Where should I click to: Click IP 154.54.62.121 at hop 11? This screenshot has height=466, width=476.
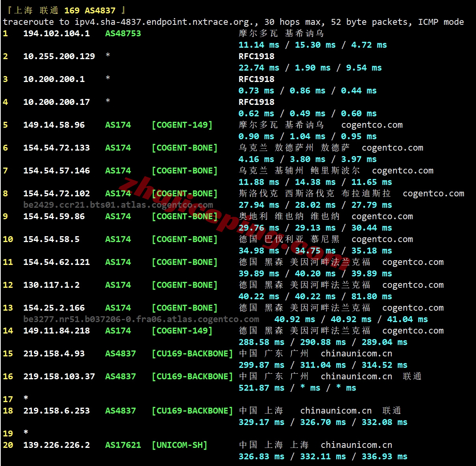[x=56, y=262]
